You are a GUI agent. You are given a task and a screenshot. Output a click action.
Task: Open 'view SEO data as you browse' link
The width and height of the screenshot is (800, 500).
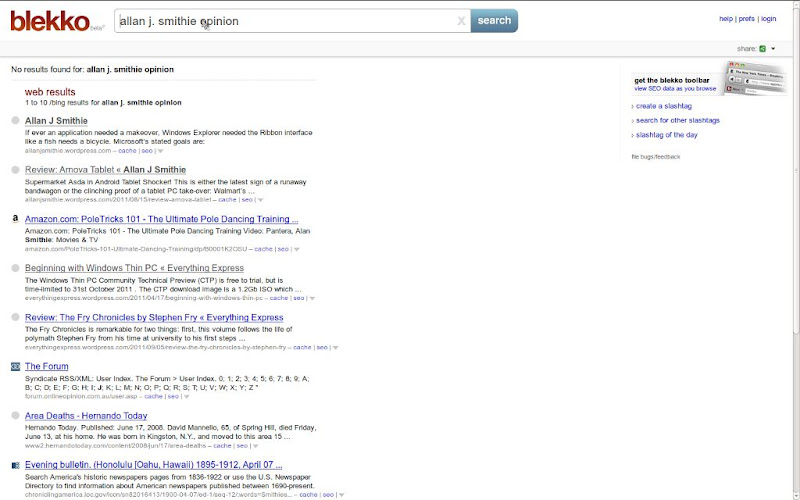click(x=675, y=89)
